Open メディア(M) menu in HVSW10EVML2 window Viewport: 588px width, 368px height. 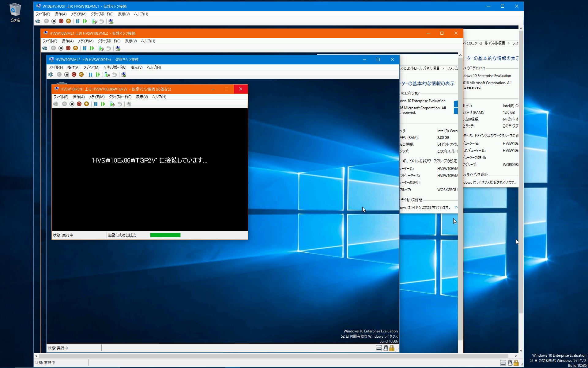[86, 41]
